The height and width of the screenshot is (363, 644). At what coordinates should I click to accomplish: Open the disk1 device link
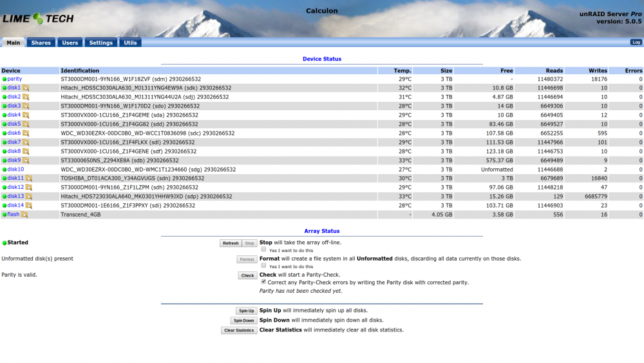click(14, 88)
